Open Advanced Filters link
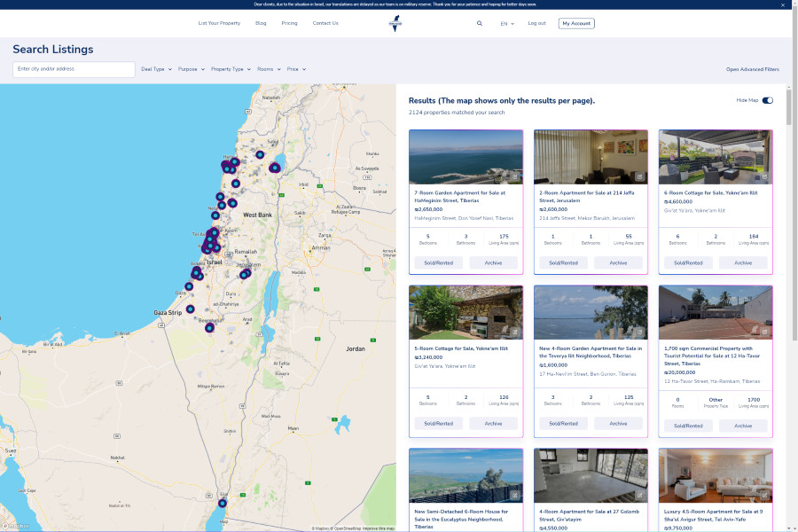The image size is (798, 532). 752,69
